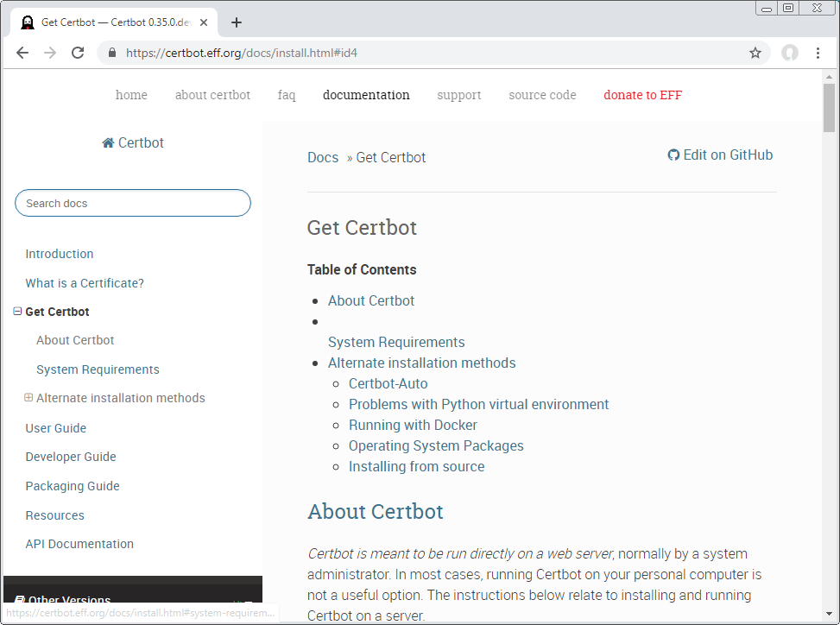This screenshot has height=625, width=840.
Task: Open Resources in the sidebar
Action: tap(54, 515)
